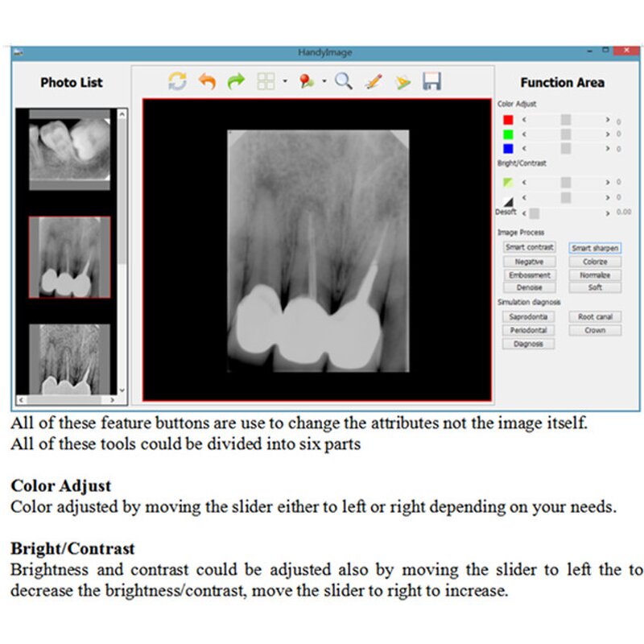Click the Root canal simulation button
Image resolution: width=644 pixels, height=644 pixels.
[595, 317]
